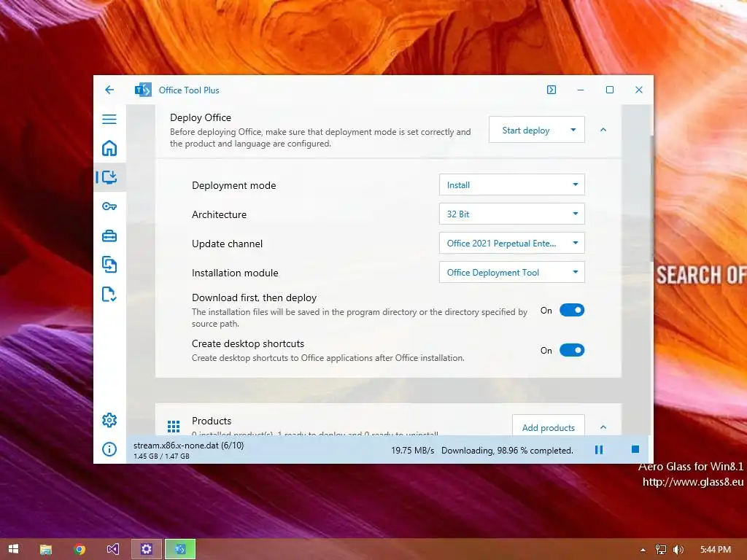Click the Office Tool Plus taskbar button

click(x=180, y=549)
